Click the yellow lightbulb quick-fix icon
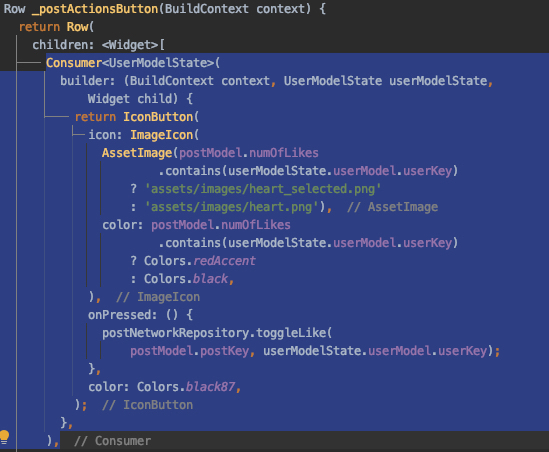549x452 pixels. [x=4, y=437]
